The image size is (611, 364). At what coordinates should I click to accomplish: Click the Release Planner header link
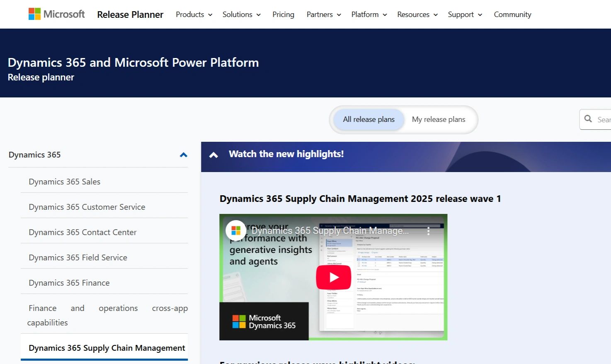130,15
